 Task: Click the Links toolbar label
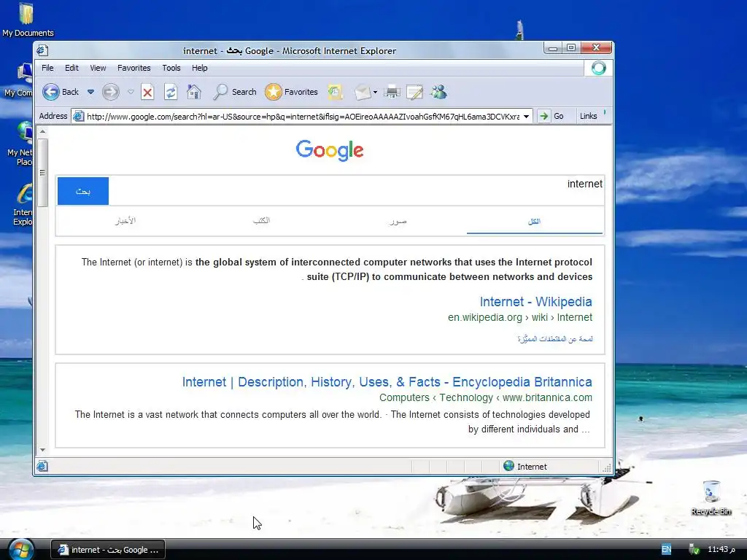pyautogui.click(x=589, y=116)
